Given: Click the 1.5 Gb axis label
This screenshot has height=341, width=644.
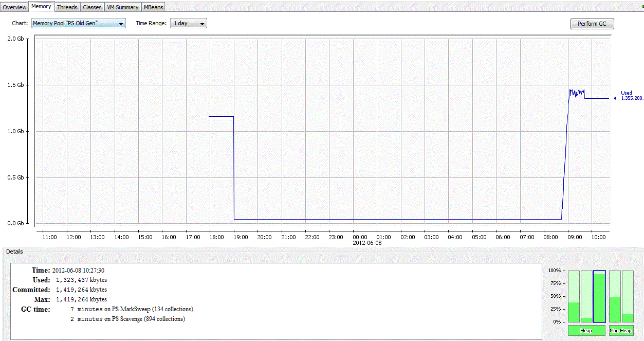Looking at the screenshot, I should [15, 85].
